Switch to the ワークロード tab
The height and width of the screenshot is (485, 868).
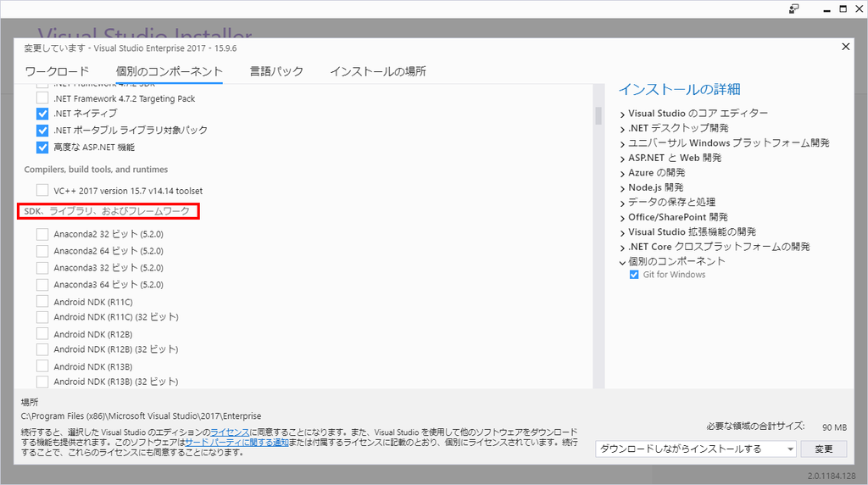coord(57,71)
